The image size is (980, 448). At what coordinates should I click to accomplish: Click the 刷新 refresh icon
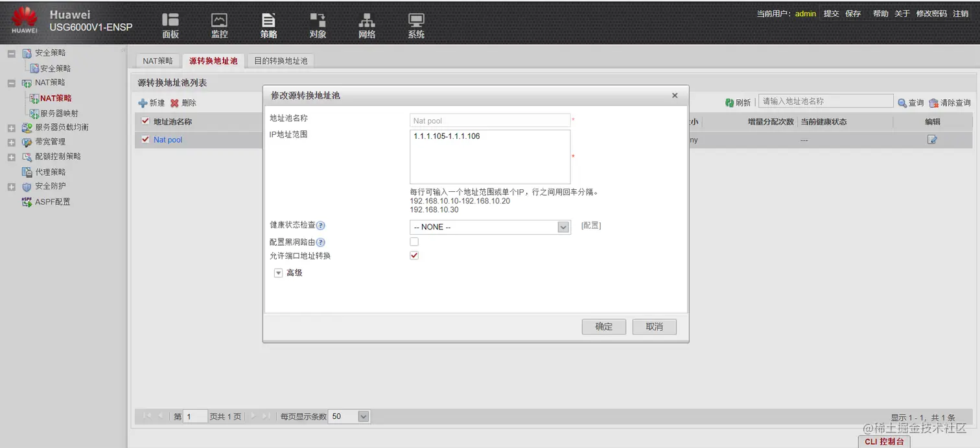[733, 101]
